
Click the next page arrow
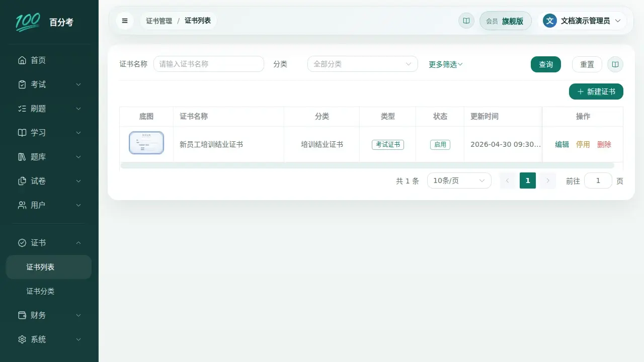[548, 180]
